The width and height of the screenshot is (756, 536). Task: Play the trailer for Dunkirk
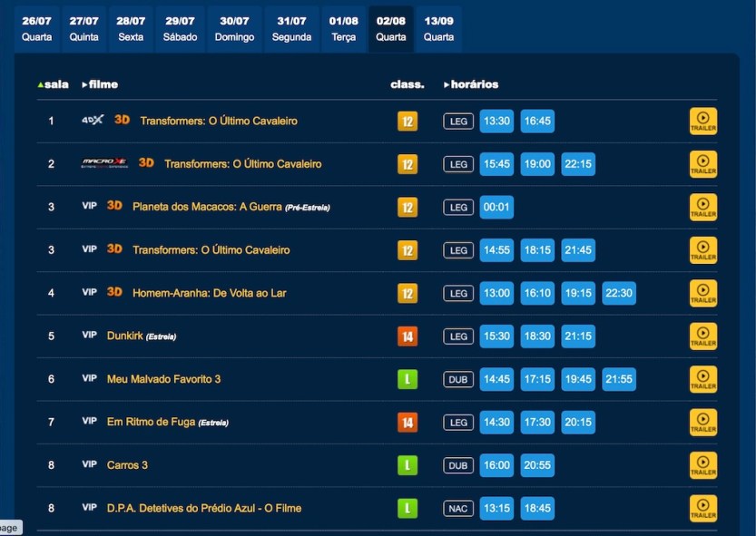703,336
